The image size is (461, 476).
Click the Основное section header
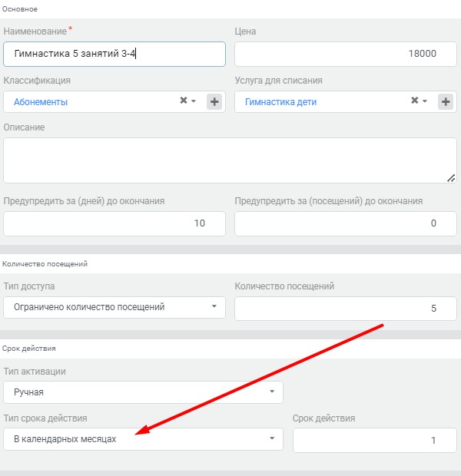tap(20, 9)
